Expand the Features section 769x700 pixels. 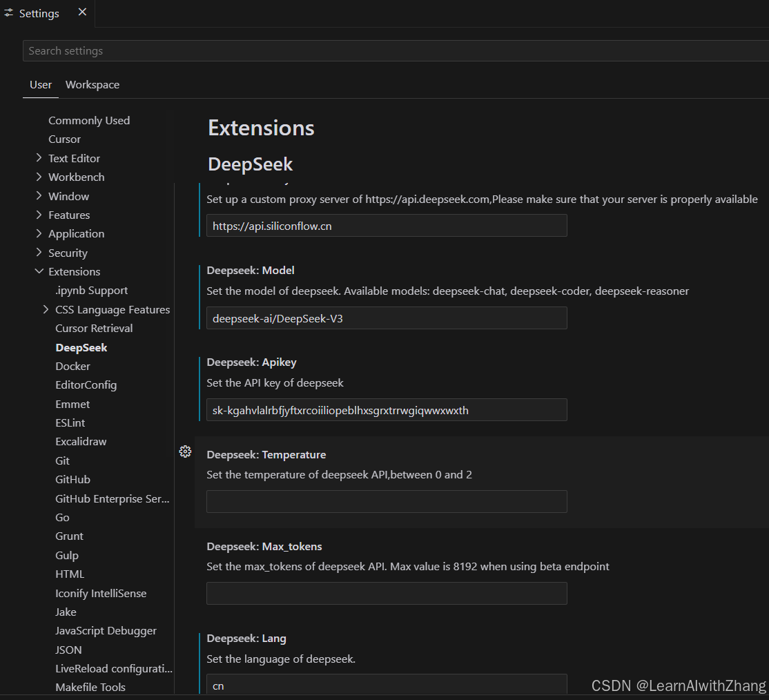point(39,215)
